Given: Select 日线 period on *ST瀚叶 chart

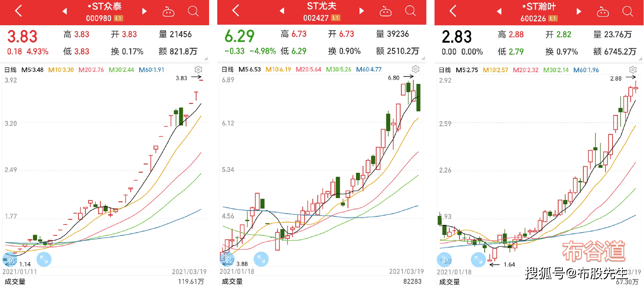Looking at the screenshot, I should [x=445, y=70].
